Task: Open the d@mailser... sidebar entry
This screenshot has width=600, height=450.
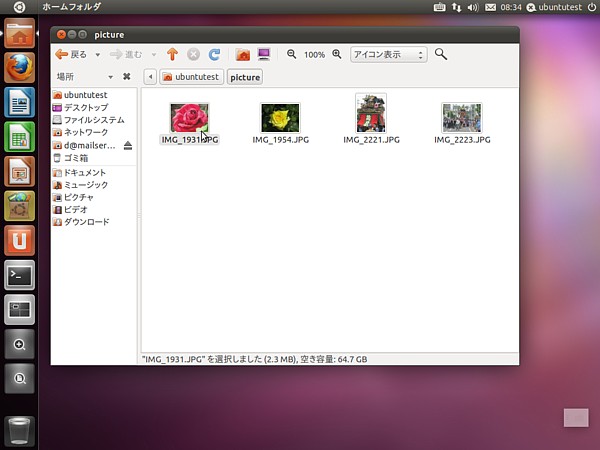Action: point(86,145)
